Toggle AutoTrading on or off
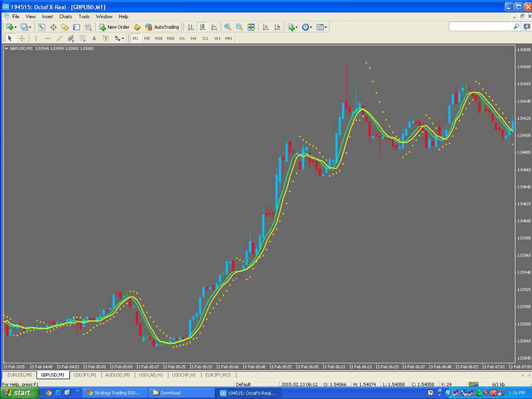The width and height of the screenshot is (532, 399). tap(162, 27)
